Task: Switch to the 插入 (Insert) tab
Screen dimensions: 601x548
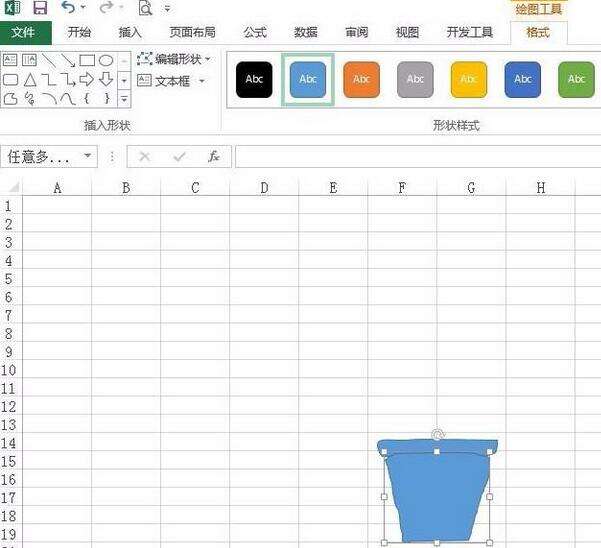Action: tap(130, 33)
